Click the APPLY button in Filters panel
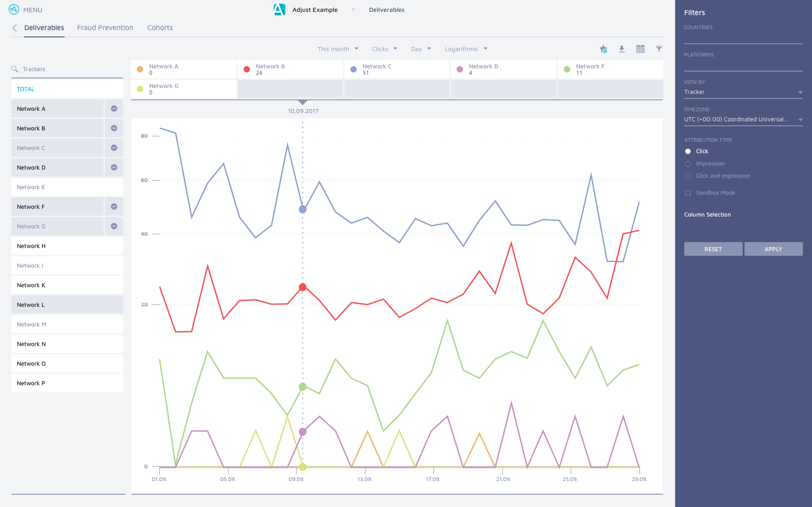812x507 pixels. coord(773,249)
